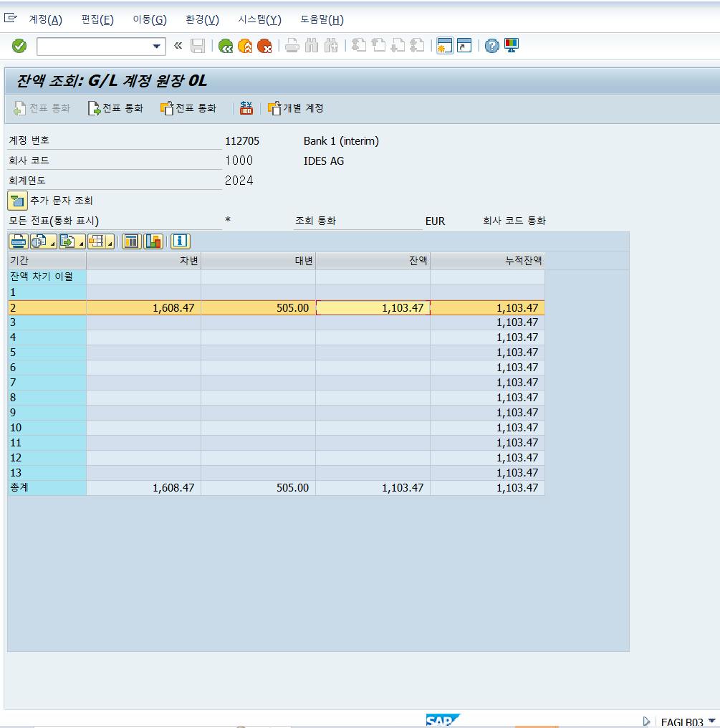Click the Create Shortcut icon
Screen dimensions: 720x728
464,46
